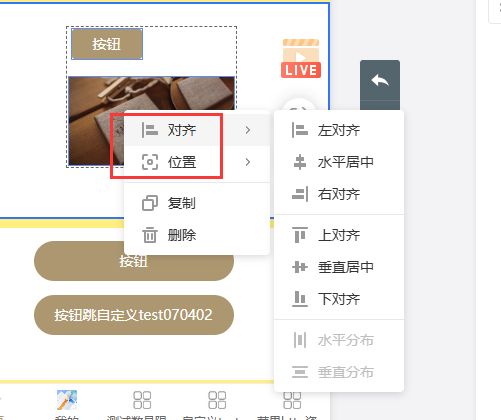Click the copy icon in context menu

[150, 203]
